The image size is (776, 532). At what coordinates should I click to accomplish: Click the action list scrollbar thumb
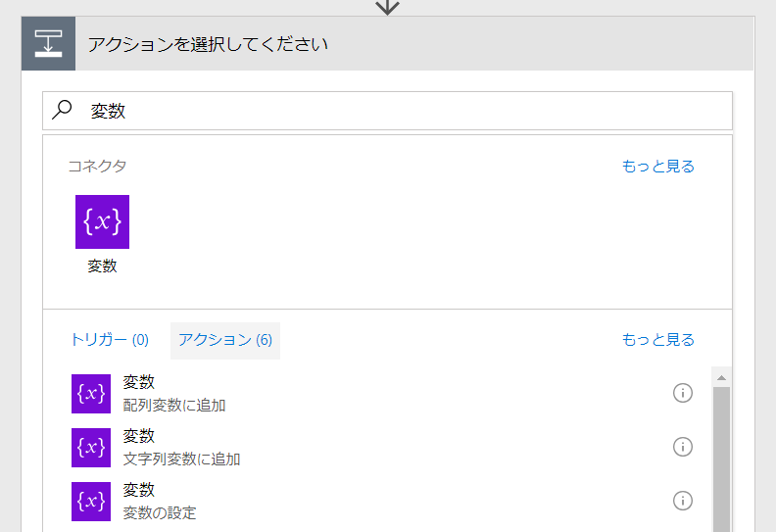tap(721, 459)
